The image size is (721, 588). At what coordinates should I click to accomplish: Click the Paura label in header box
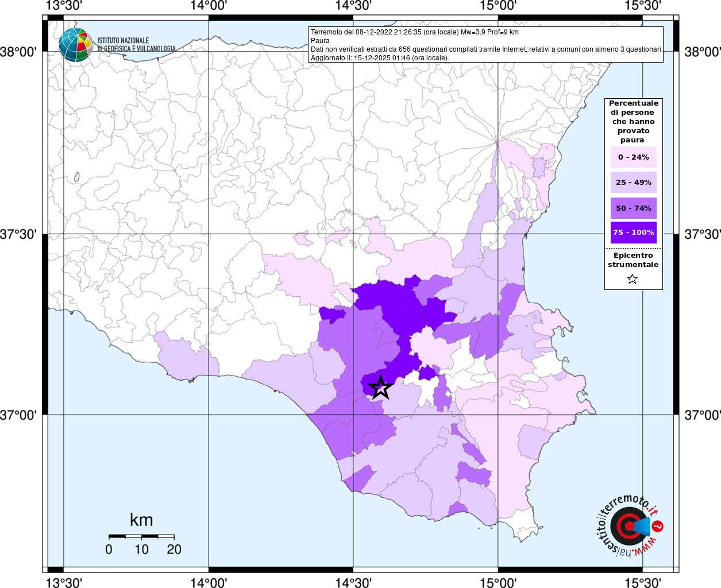[x=320, y=41]
